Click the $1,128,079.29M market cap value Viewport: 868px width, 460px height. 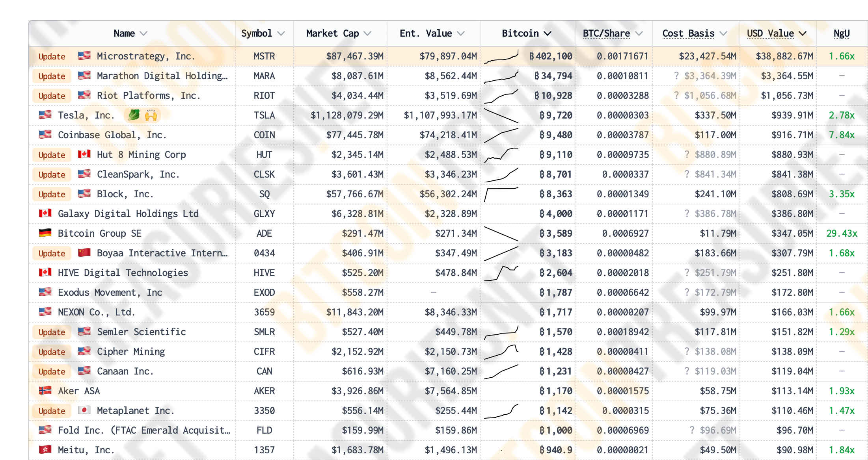coord(347,115)
